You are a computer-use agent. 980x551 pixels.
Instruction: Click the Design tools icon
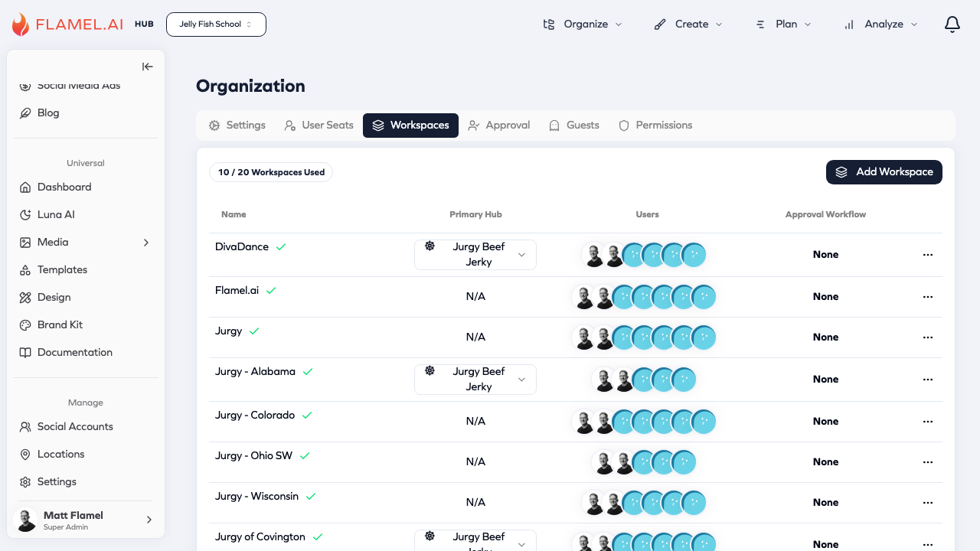click(x=25, y=297)
